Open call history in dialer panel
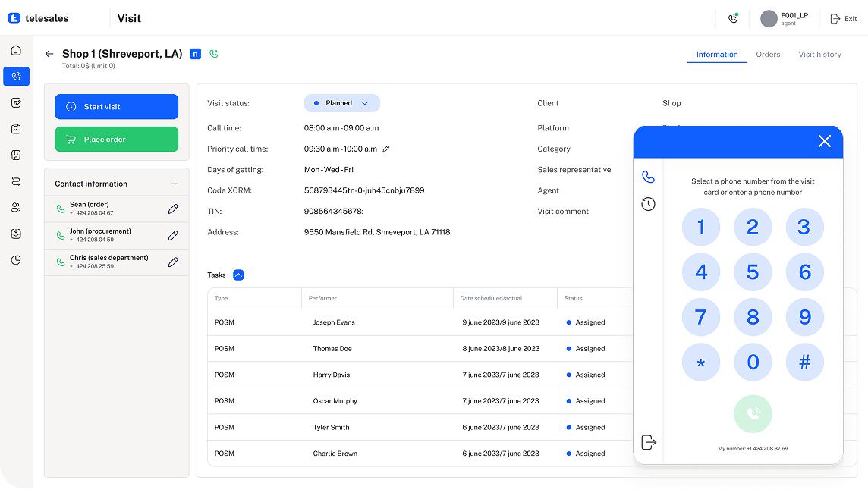868x496 pixels. (x=648, y=204)
